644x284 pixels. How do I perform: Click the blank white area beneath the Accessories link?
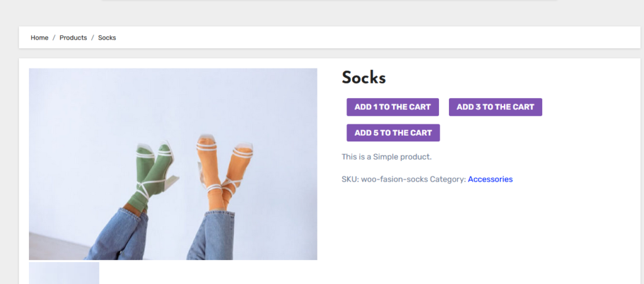pos(491,232)
